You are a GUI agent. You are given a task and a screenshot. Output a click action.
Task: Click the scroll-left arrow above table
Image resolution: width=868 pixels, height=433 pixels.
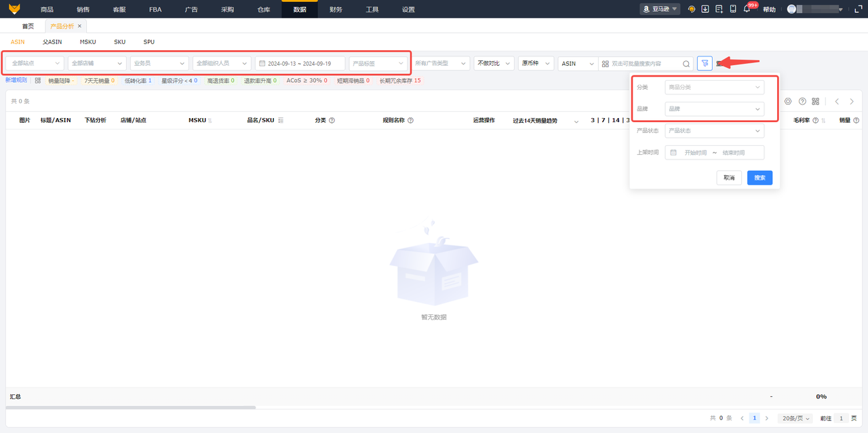coord(837,101)
